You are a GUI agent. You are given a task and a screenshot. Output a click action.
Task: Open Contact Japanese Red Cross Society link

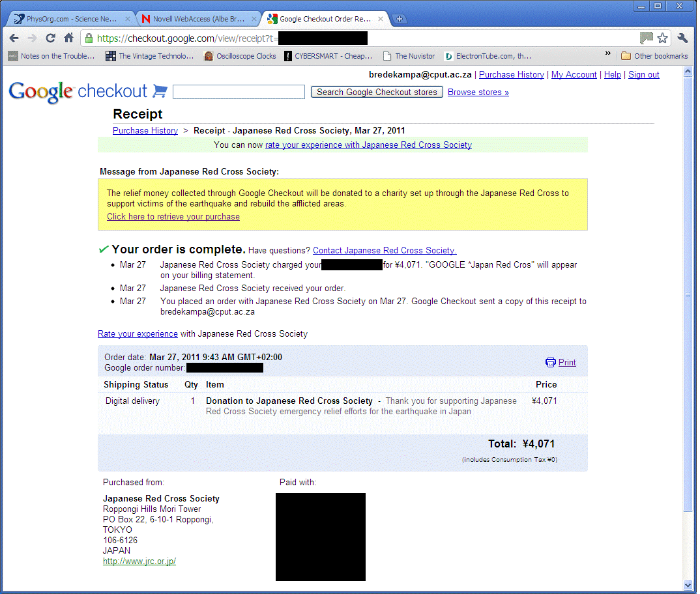tap(385, 250)
